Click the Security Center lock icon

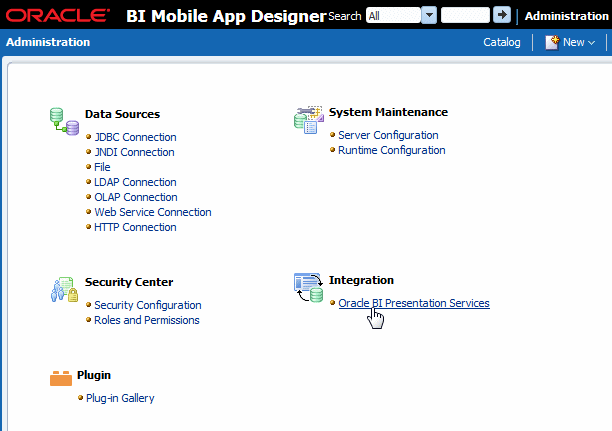[x=64, y=290]
